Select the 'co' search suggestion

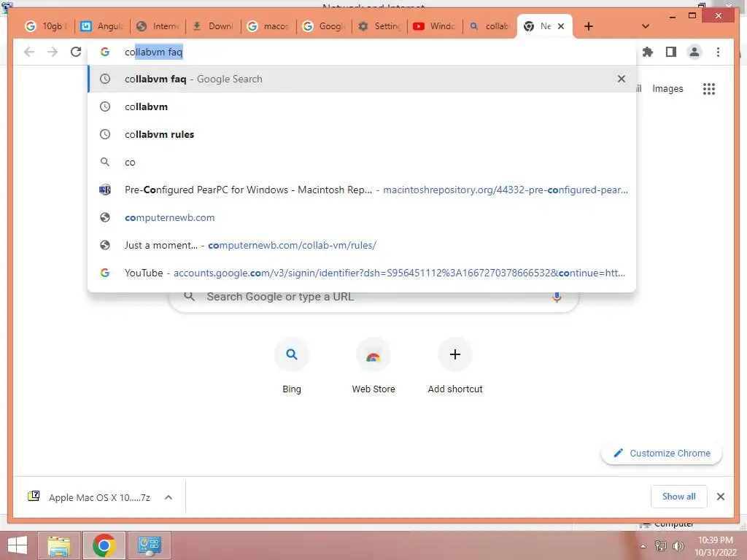point(362,162)
